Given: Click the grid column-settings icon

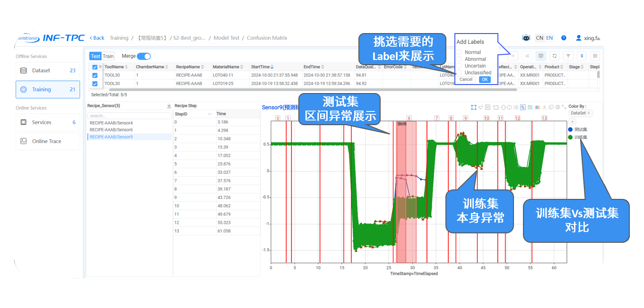Looking at the screenshot, I should (595, 56).
